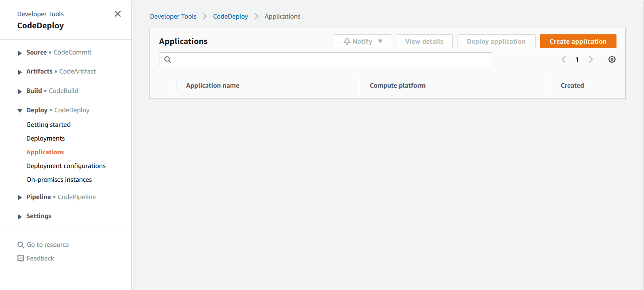Sort by Compute platform column
Viewport: 644px width, 290px height.
(x=398, y=86)
